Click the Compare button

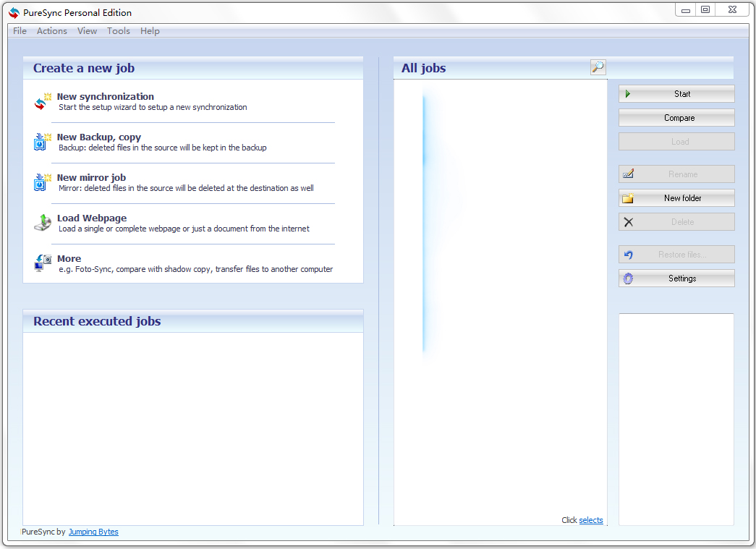(x=676, y=118)
